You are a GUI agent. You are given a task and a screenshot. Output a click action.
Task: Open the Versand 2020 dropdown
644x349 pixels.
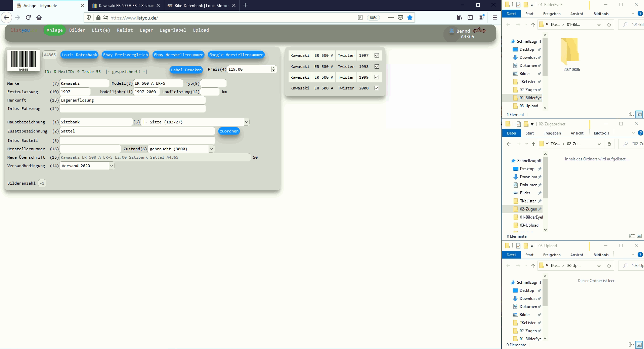[x=87, y=166]
